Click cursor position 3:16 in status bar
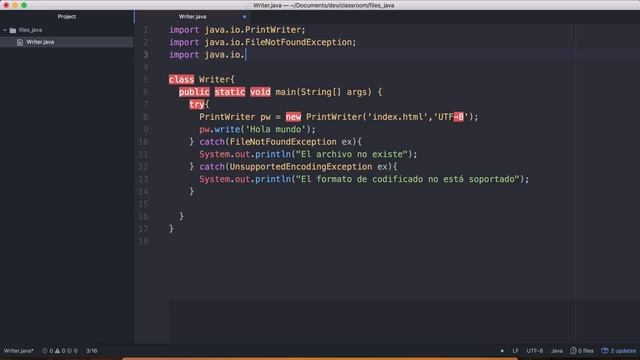This screenshot has height=360, width=640. 91,351
